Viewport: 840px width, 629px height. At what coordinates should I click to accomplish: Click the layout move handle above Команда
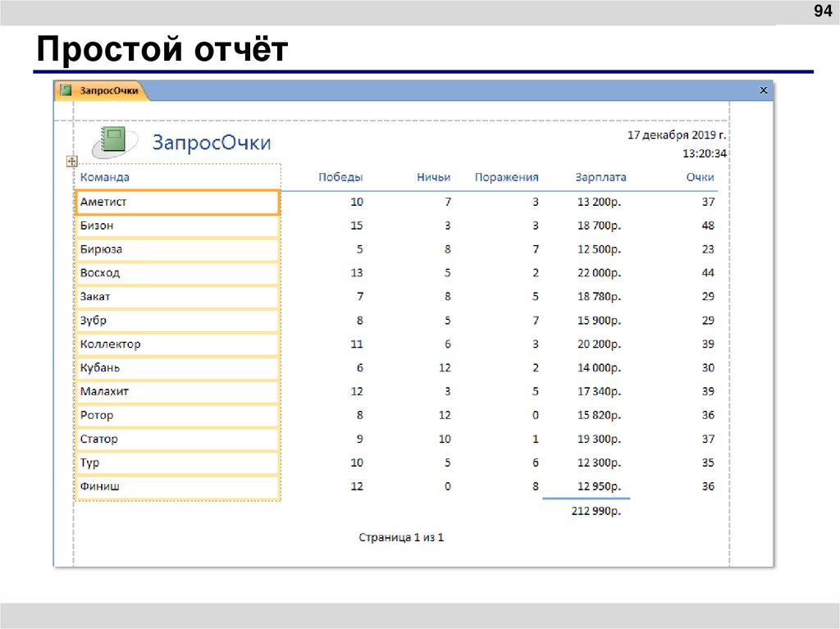click(x=72, y=162)
